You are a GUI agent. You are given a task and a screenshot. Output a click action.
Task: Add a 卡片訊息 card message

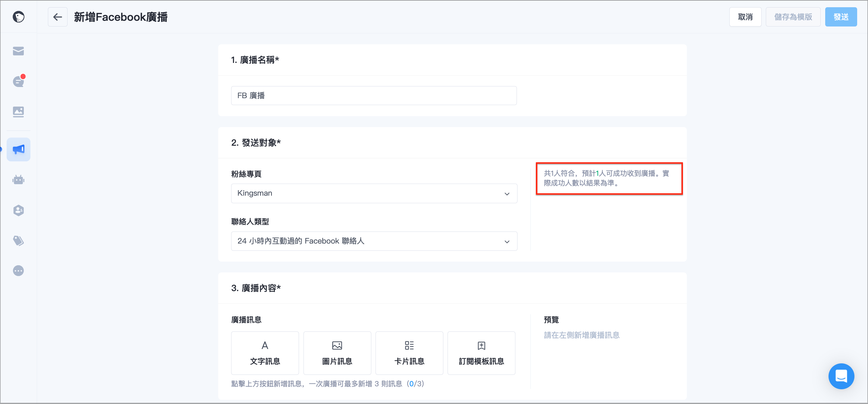click(409, 353)
